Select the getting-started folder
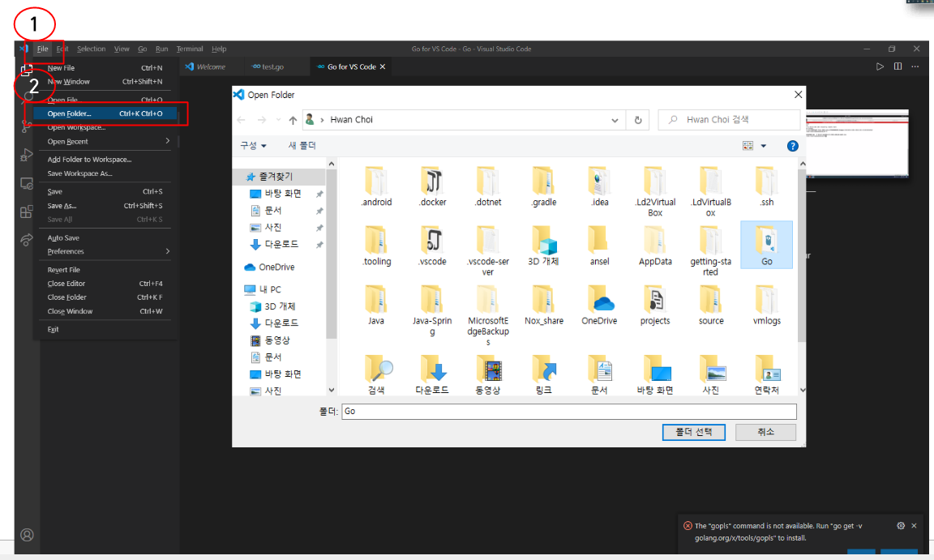 (710, 250)
